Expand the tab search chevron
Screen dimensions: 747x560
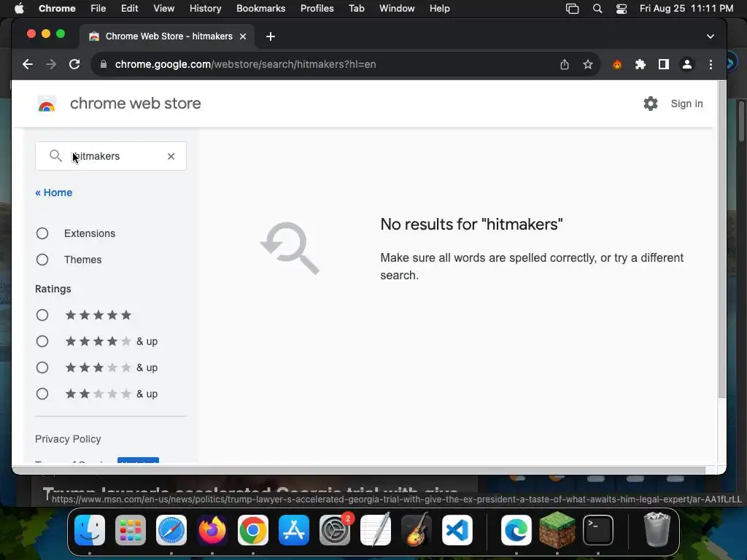(x=711, y=36)
